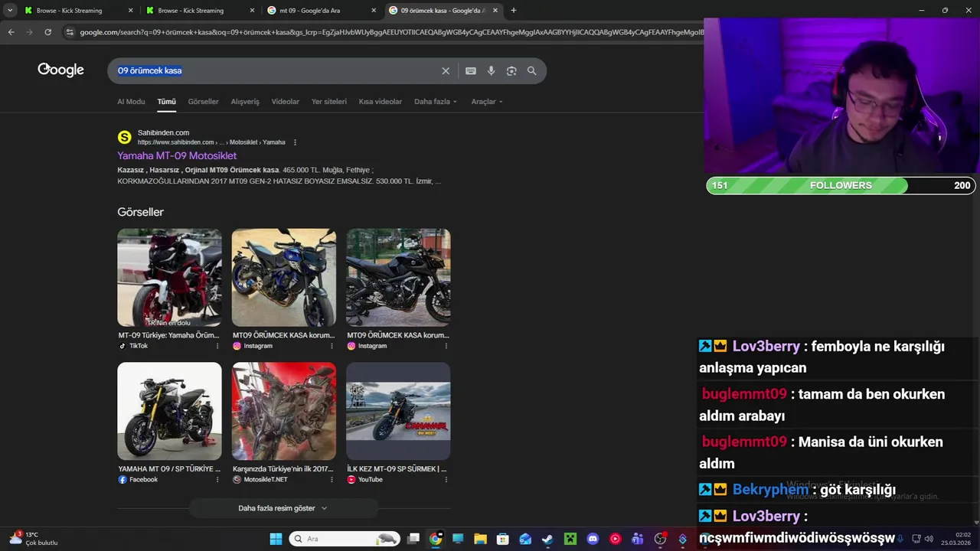The height and width of the screenshot is (551, 980).
Task: Open YAMAHA MT 09 / SP TÜRKİYE caption
Action: [169, 469]
